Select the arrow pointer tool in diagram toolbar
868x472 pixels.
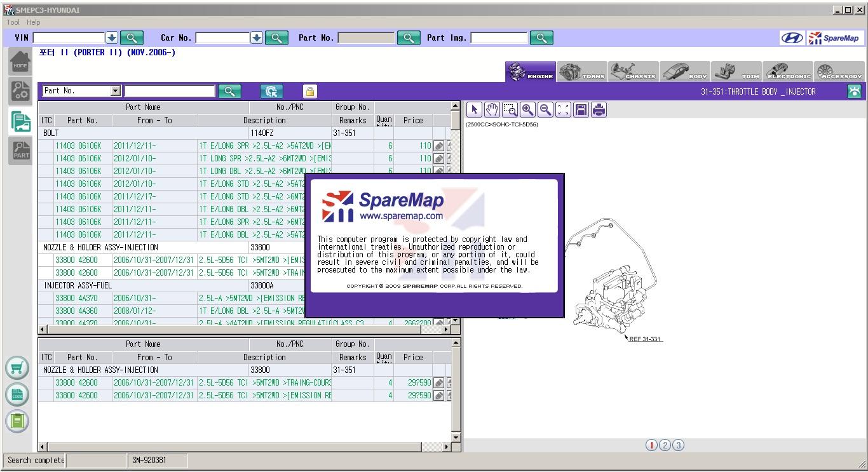tap(474, 110)
